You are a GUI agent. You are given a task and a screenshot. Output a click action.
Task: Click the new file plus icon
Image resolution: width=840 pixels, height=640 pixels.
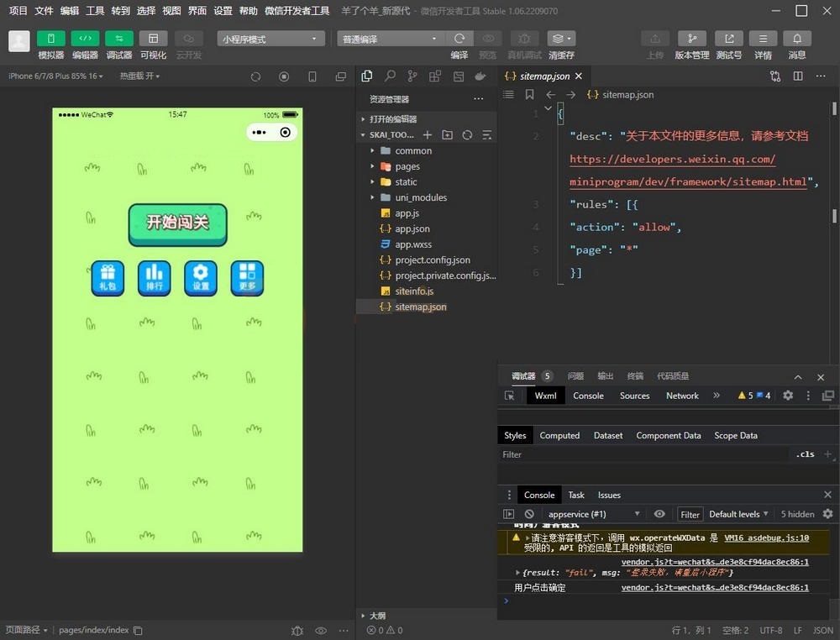428,135
